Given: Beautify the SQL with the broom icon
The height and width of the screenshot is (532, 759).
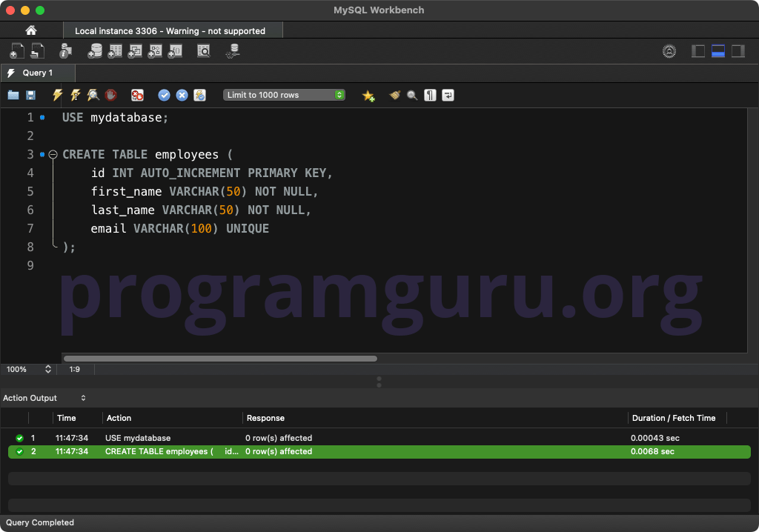Looking at the screenshot, I should (394, 95).
